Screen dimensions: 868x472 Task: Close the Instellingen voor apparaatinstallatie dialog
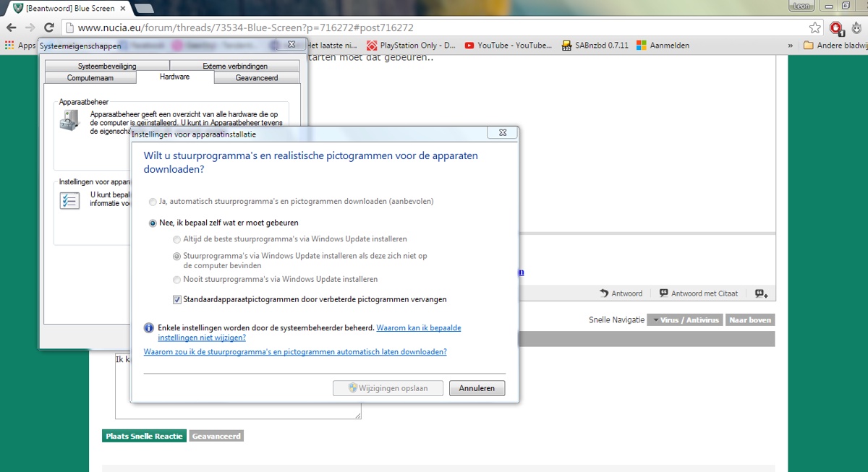point(502,133)
